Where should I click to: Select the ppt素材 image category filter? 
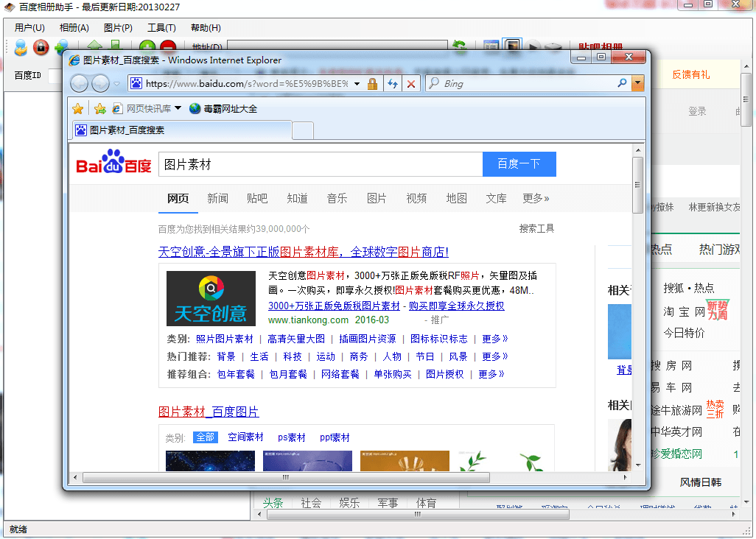(x=335, y=437)
